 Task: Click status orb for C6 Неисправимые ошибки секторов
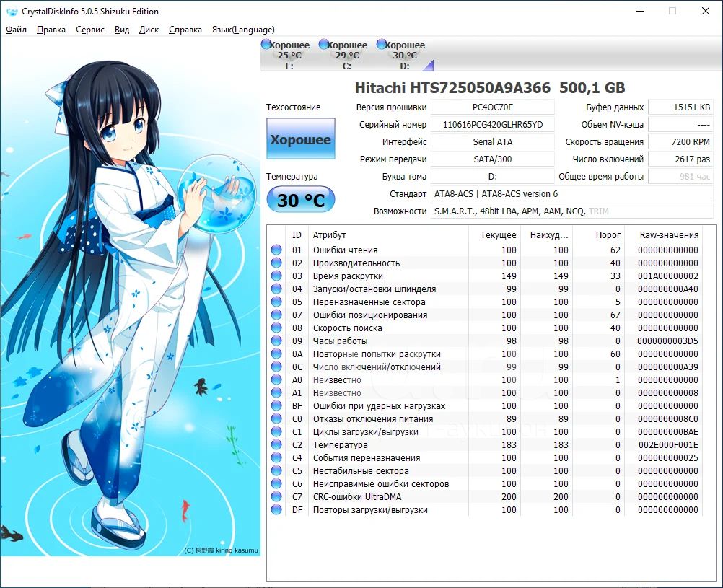[x=276, y=483]
